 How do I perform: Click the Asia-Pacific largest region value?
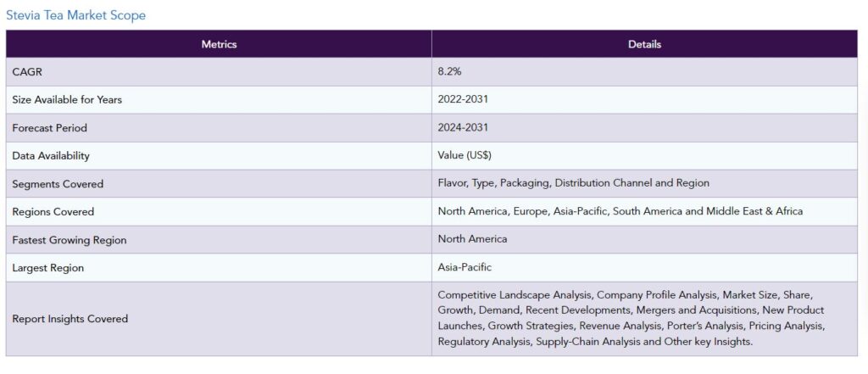465,267
